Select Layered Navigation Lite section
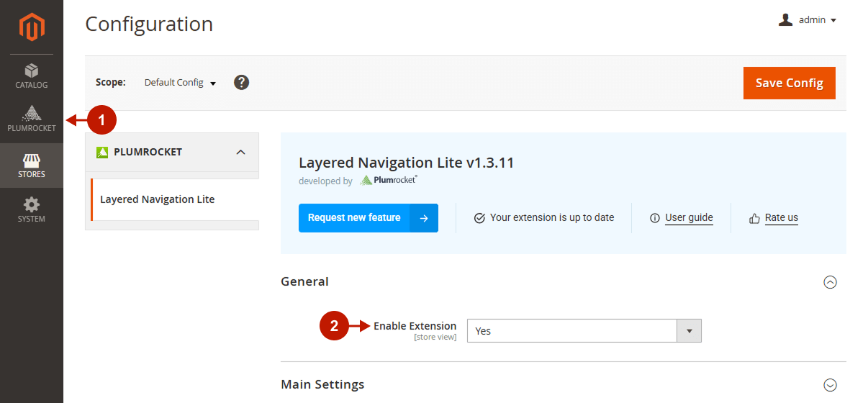Image resolution: width=868 pixels, height=403 pixels. pos(173,199)
